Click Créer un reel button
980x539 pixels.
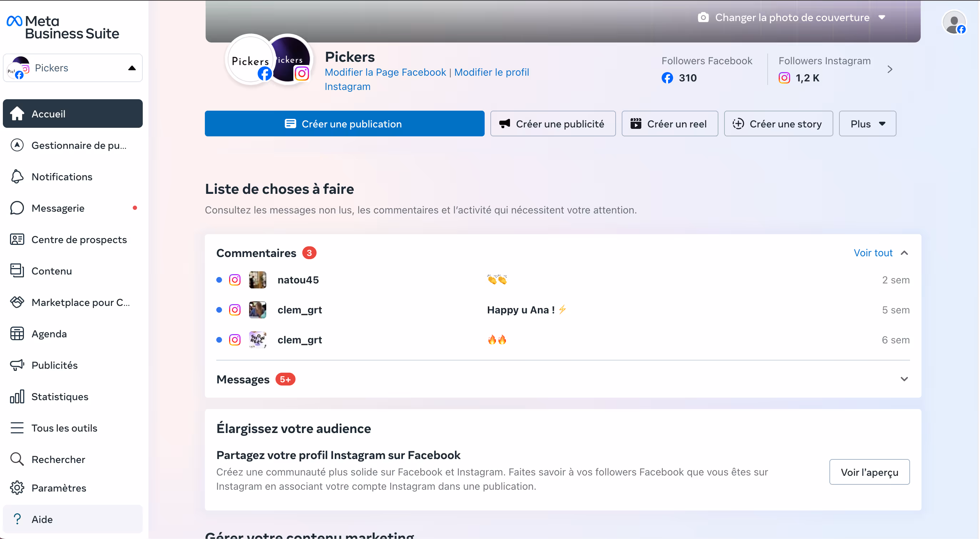click(670, 124)
